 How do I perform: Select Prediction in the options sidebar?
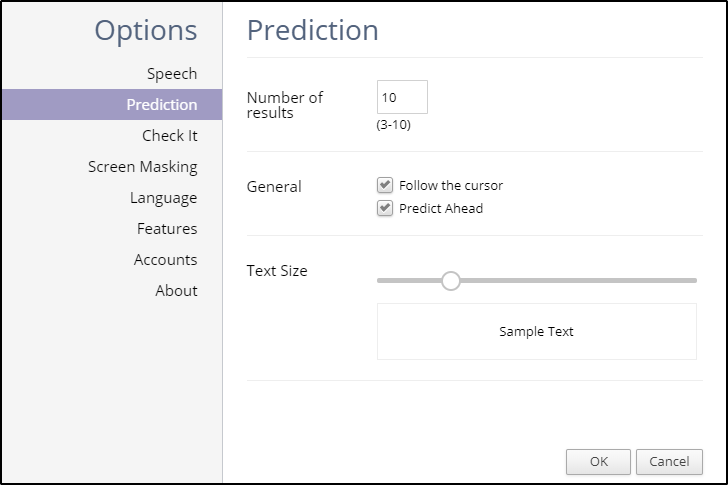pyautogui.click(x=161, y=105)
